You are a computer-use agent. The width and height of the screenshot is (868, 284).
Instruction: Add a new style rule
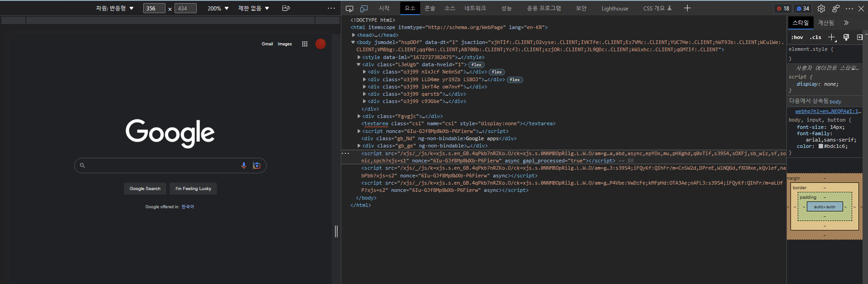pos(832,37)
